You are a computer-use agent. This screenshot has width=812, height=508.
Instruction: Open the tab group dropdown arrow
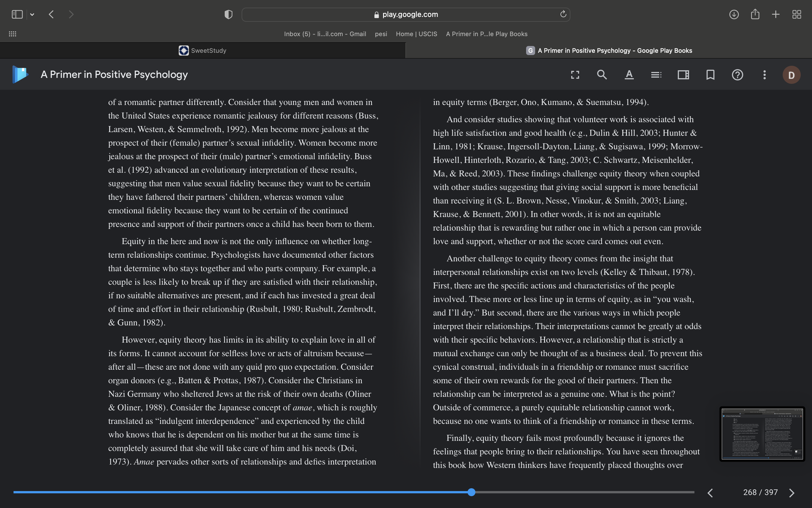point(32,14)
